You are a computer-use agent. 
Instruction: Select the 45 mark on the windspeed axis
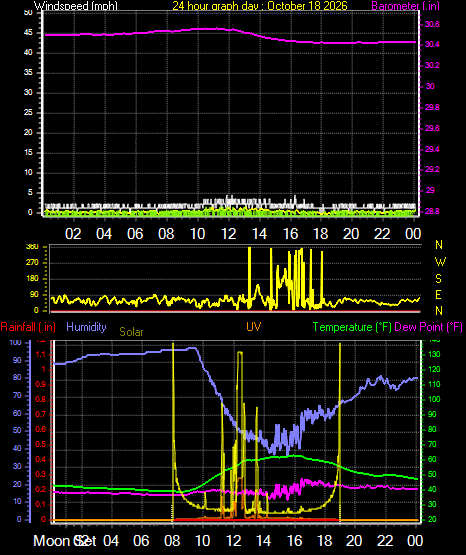[28, 33]
